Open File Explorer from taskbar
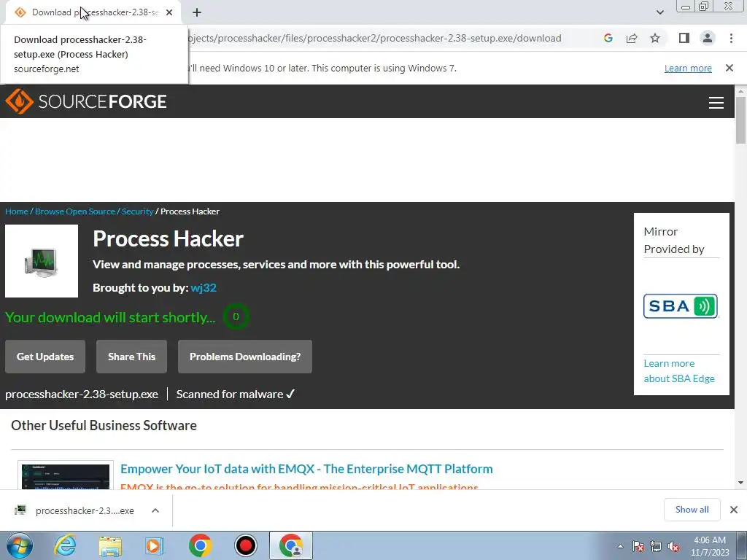Viewport: 747px width, 560px height. pos(110,546)
